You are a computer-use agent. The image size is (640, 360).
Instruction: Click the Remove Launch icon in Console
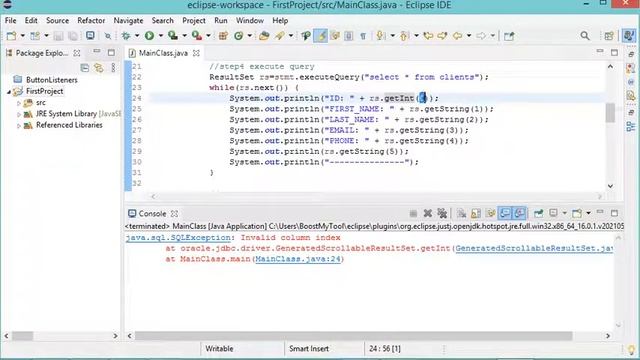click(428, 213)
